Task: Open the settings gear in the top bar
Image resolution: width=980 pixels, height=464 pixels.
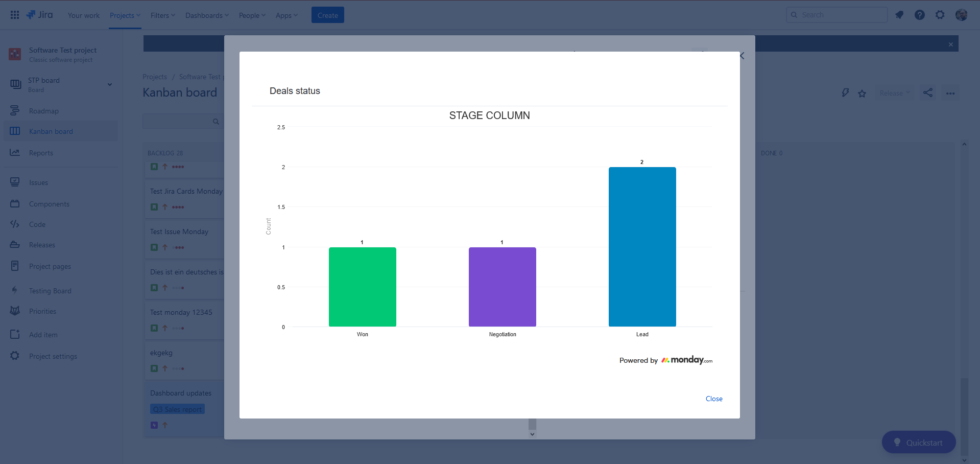Action: pyautogui.click(x=940, y=15)
